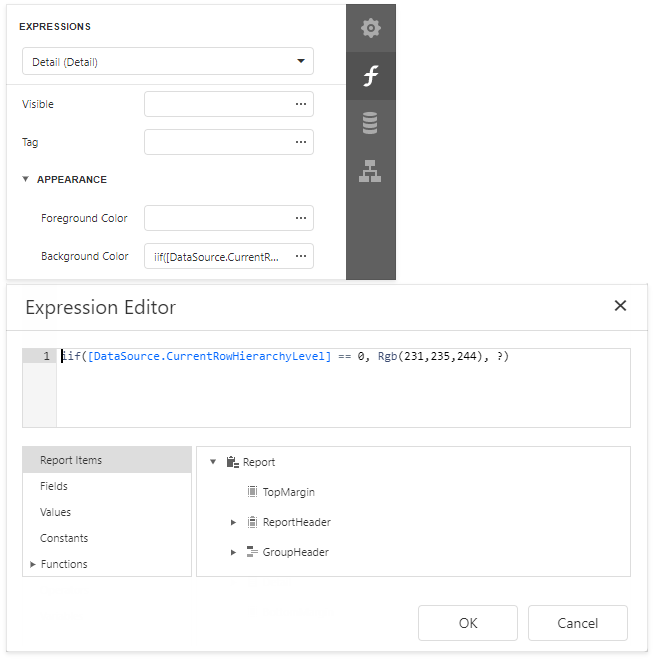The image size is (654, 660).
Task: Open editor via Visible ellipsis button
Action: [x=301, y=104]
